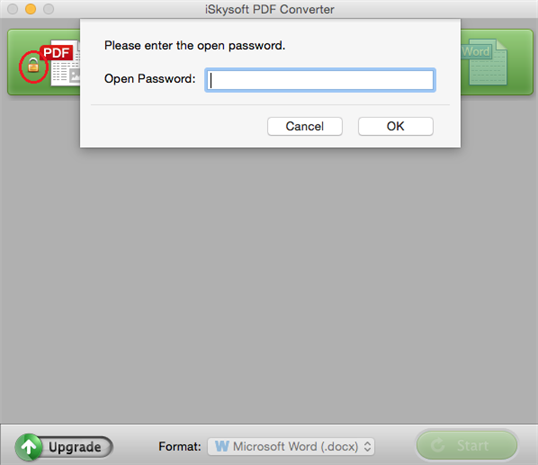
Task: Click the Format: label text
Action: coord(179,446)
